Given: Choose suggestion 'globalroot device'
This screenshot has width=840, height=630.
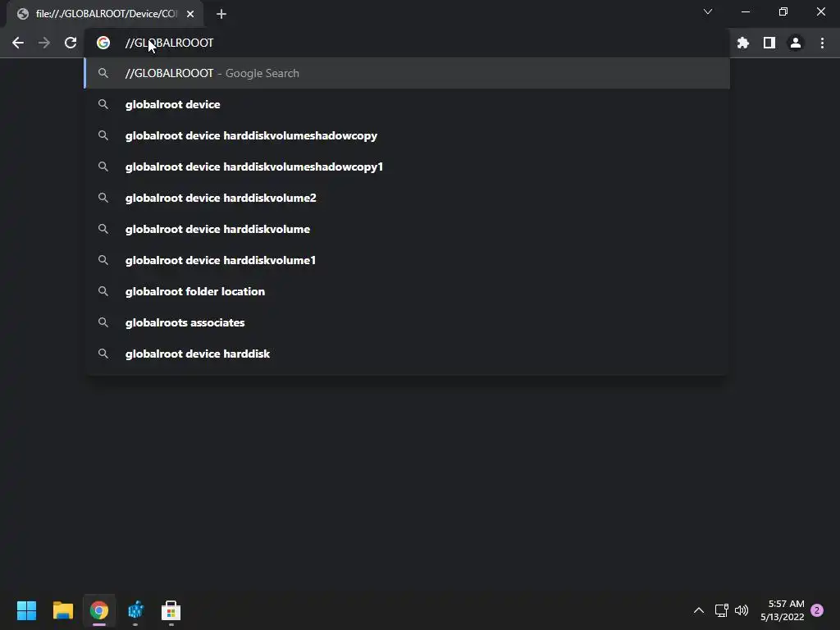Looking at the screenshot, I should point(407,104).
